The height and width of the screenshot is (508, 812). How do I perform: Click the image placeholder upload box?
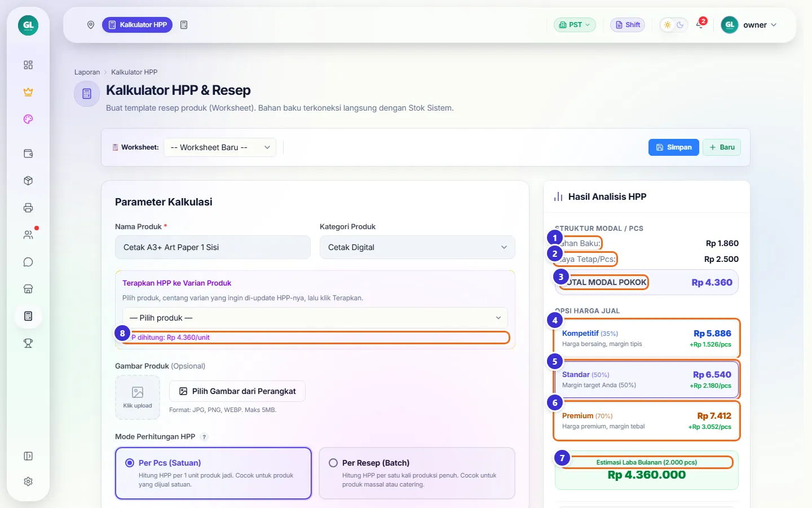pyautogui.click(x=138, y=397)
